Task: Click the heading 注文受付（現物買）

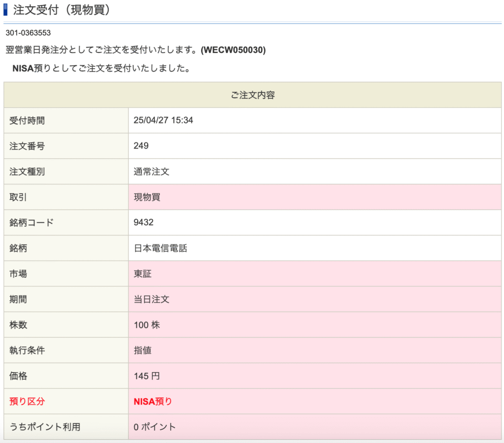Action: (x=62, y=10)
